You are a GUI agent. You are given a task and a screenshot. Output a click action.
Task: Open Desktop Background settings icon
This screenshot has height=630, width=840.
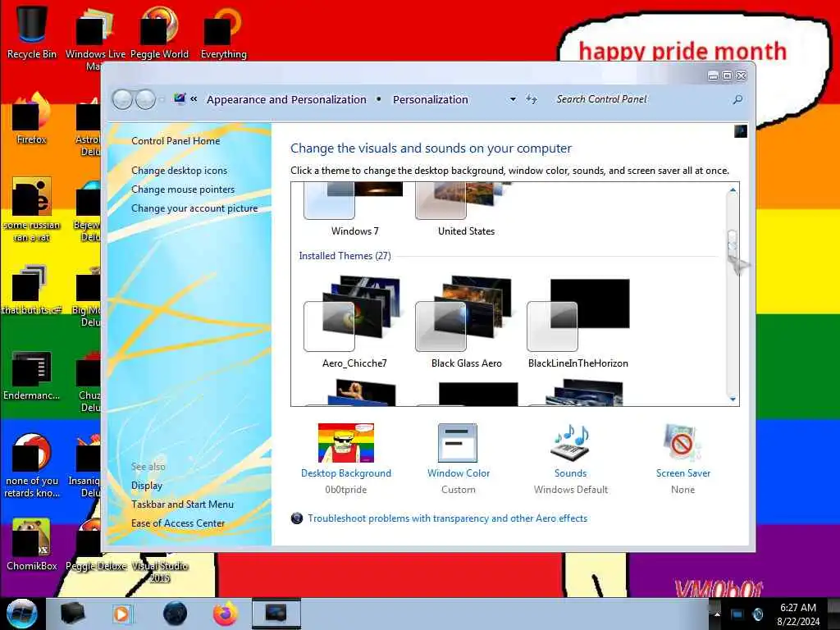(345, 444)
